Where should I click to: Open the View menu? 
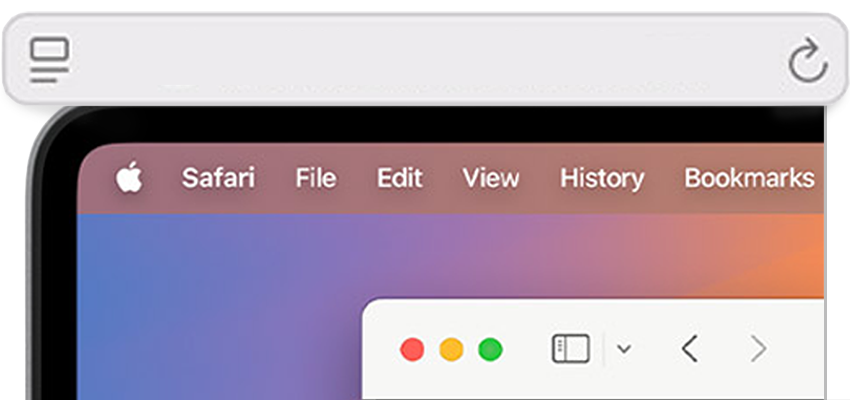[x=491, y=178]
